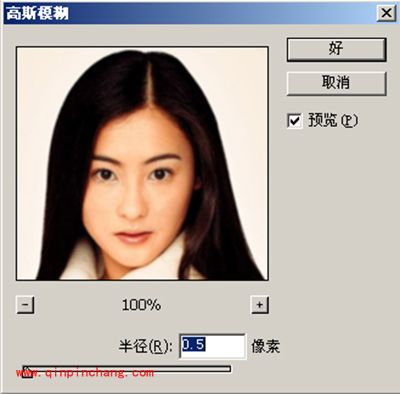Click the 半径(R): label
Screen dimensions: 400x394
point(146,347)
